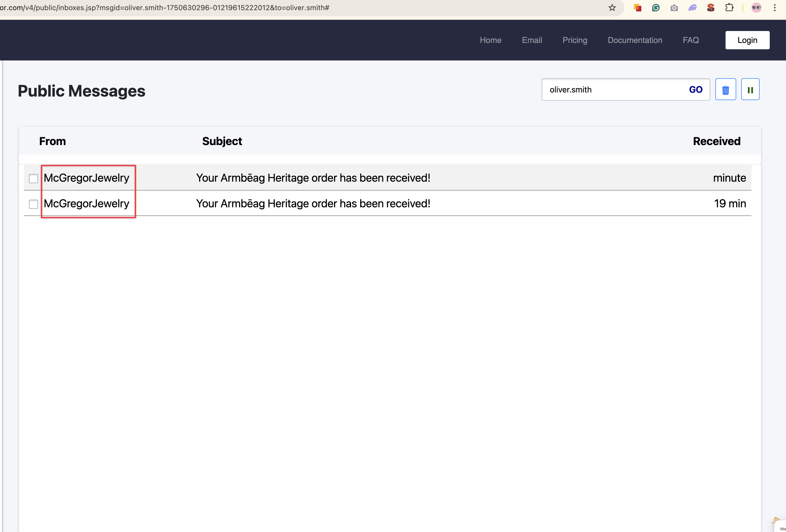Viewport: 786px width, 532px height.
Task: Open the Grammarly extension icon
Action: tap(655, 8)
